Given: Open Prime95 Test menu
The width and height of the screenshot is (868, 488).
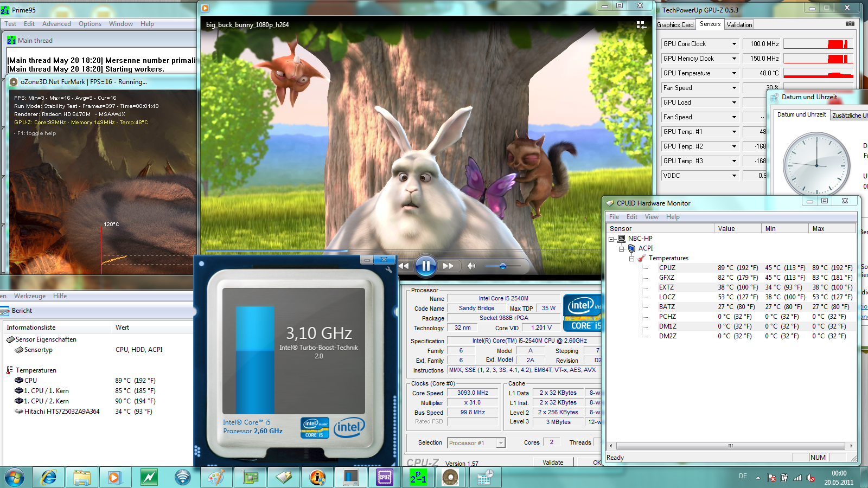Looking at the screenshot, I should pos(10,24).
